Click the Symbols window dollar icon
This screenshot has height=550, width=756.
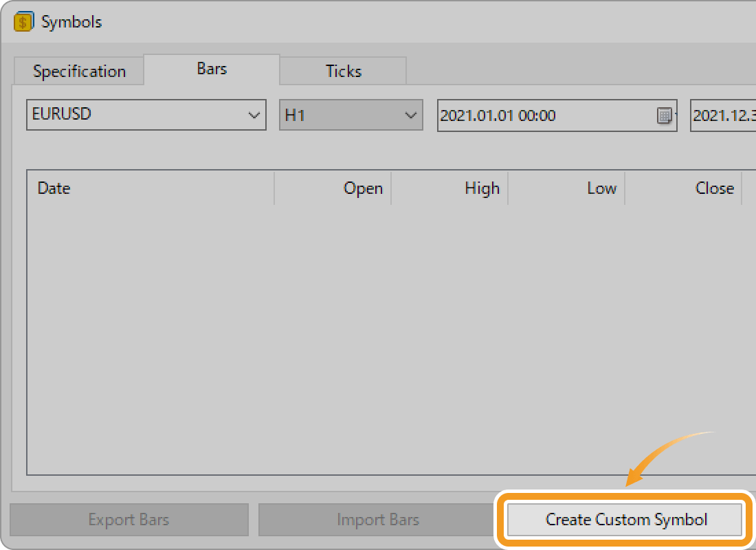(23, 22)
